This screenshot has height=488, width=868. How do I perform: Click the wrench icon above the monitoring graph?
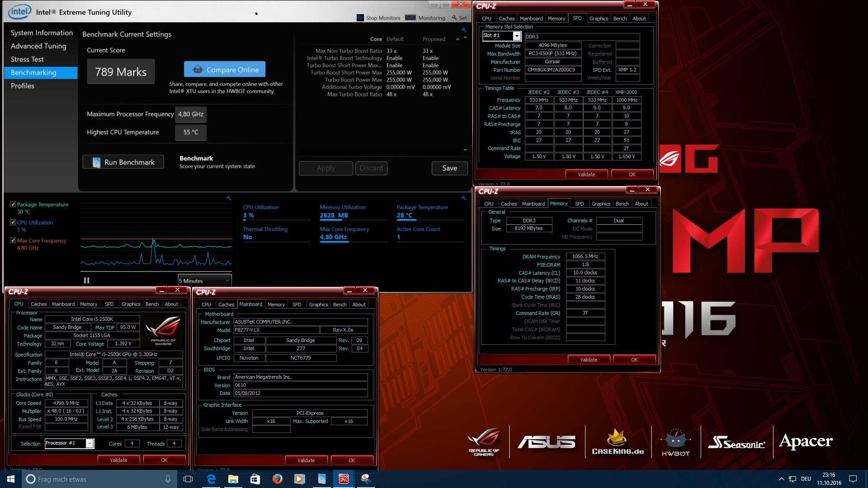tap(228, 198)
